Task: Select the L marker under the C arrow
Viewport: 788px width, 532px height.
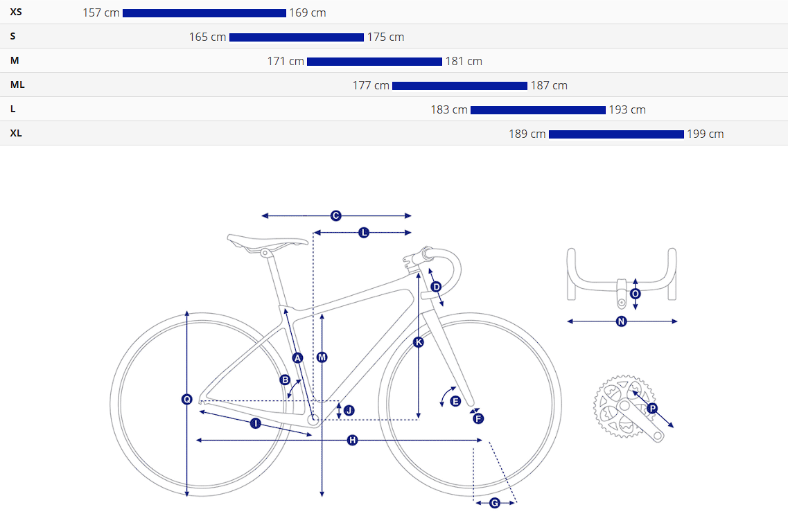Action: (364, 233)
